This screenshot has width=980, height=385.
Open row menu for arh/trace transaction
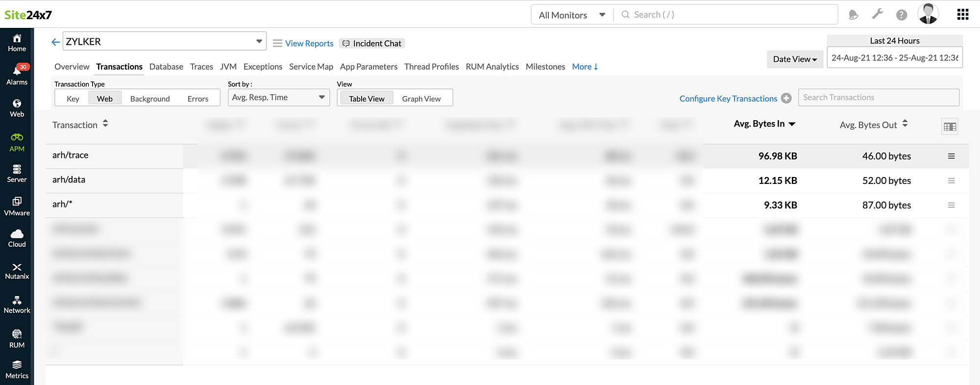click(951, 156)
